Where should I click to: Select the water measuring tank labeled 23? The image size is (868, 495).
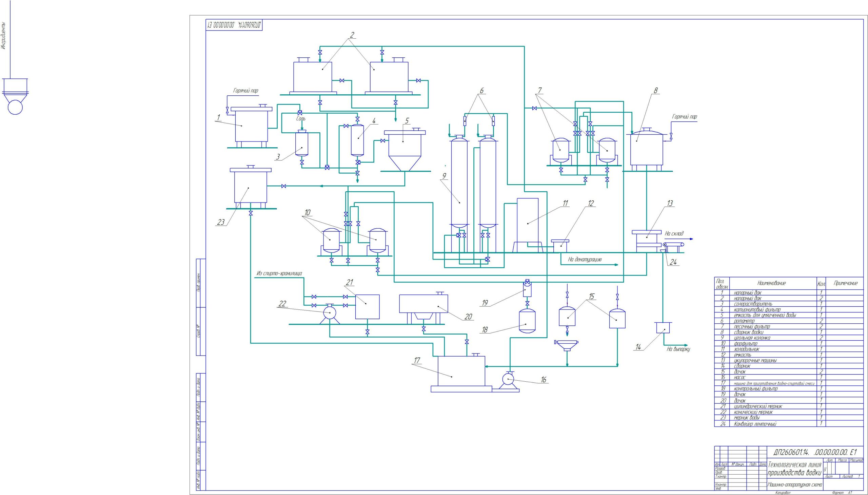(251, 187)
